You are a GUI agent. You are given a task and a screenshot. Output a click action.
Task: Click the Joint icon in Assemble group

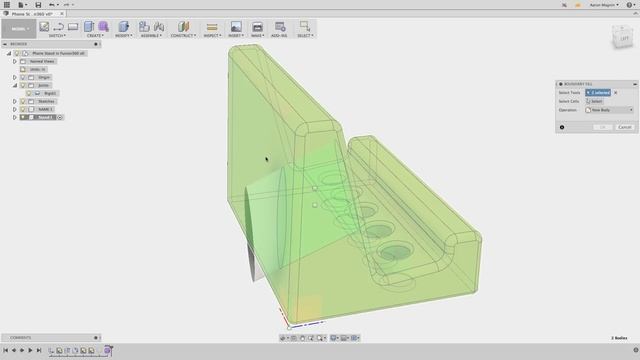[x=159, y=27]
